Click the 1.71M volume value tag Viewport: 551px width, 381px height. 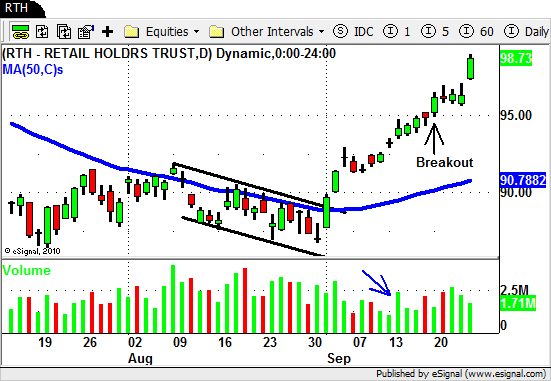(518, 303)
